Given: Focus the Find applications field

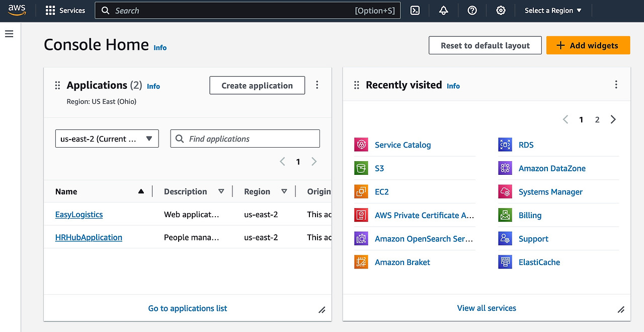Looking at the screenshot, I should click(x=245, y=139).
